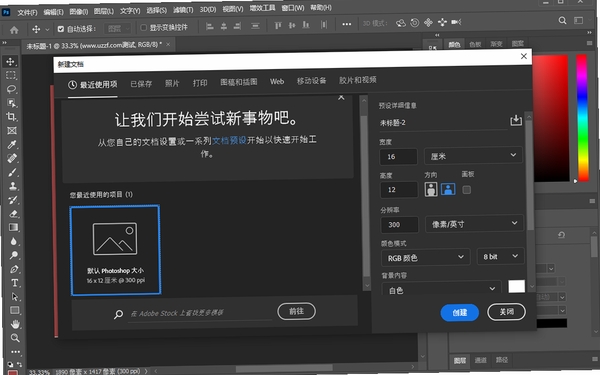
Task: Select the Eyedropper tool
Action: 12,144
